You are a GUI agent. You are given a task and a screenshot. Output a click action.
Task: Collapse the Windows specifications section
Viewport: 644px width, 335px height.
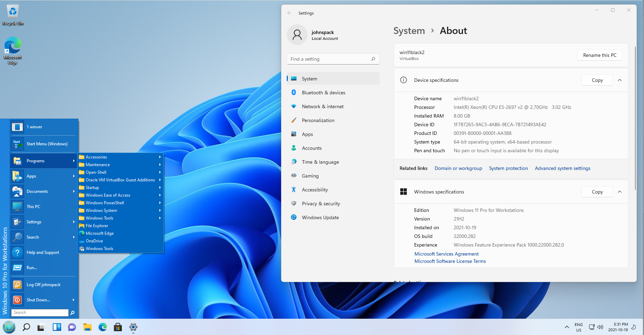[620, 192]
